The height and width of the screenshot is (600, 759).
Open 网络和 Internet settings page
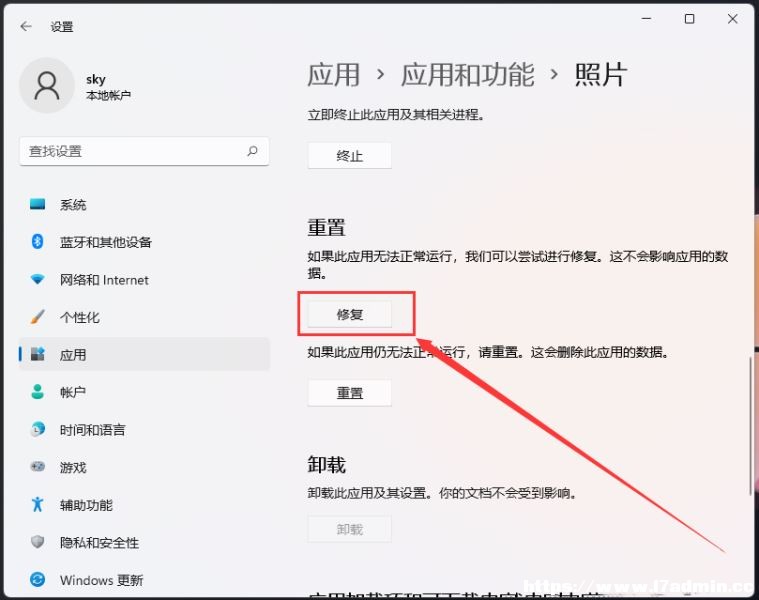144,280
